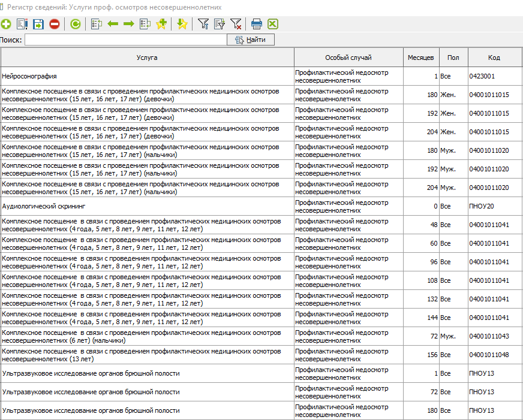Click the green Excel export icon
523x420 pixels.
coord(273,24)
